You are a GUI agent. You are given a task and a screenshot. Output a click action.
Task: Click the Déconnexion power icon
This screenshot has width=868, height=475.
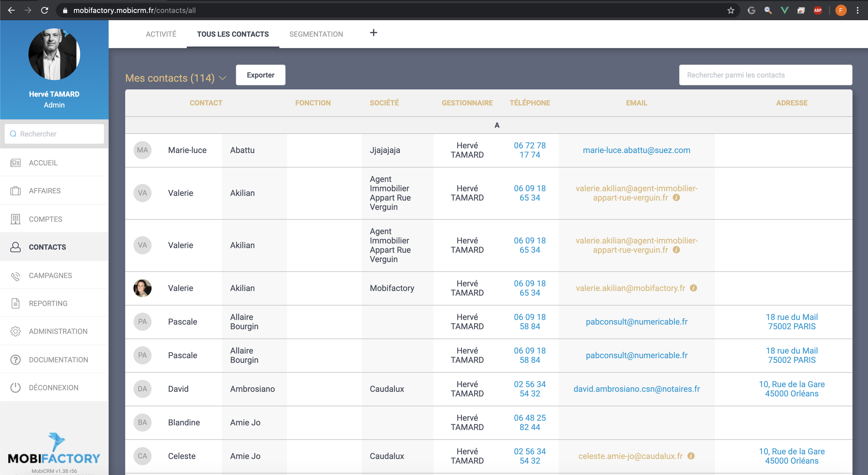click(16, 387)
